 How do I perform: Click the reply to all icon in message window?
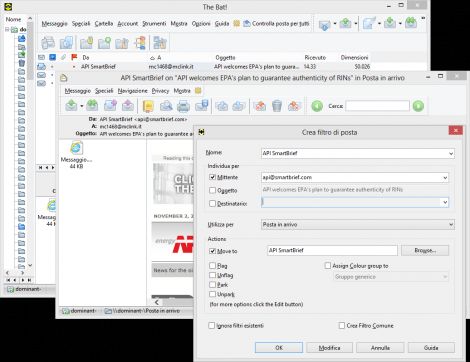(x=92, y=106)
